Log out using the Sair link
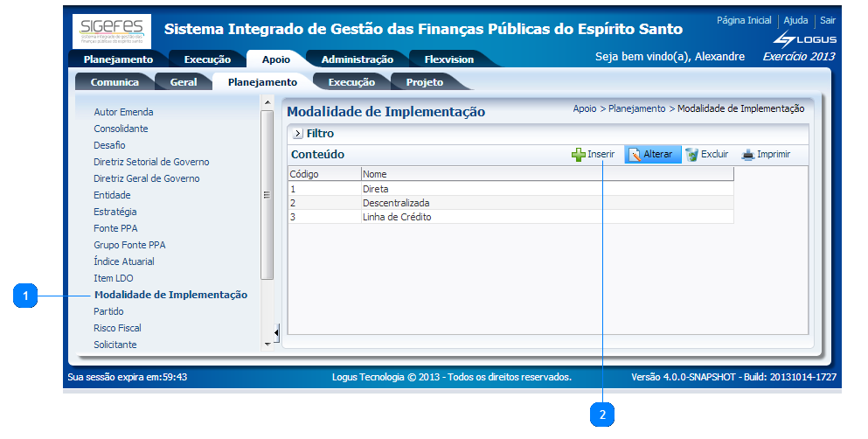 pos(827,20)
